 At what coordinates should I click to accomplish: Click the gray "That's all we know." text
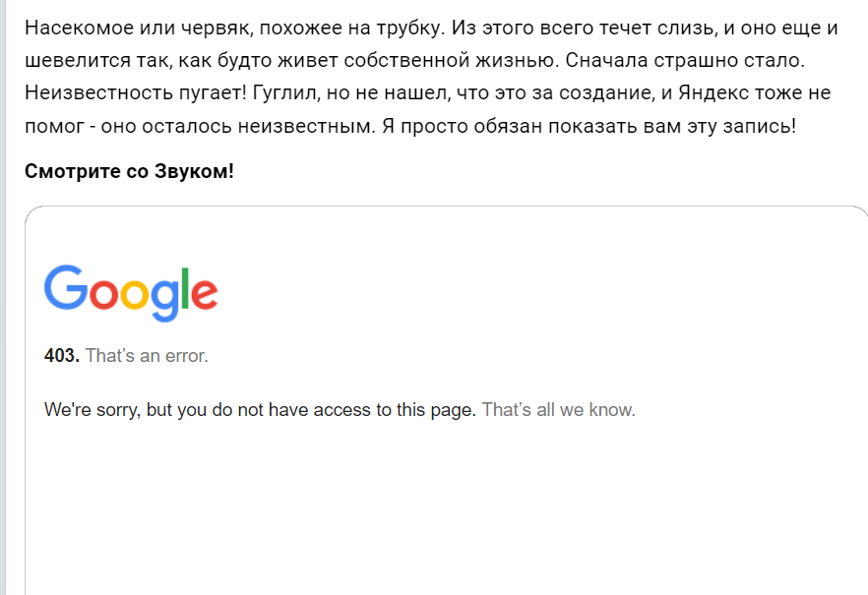click(558, 410)
